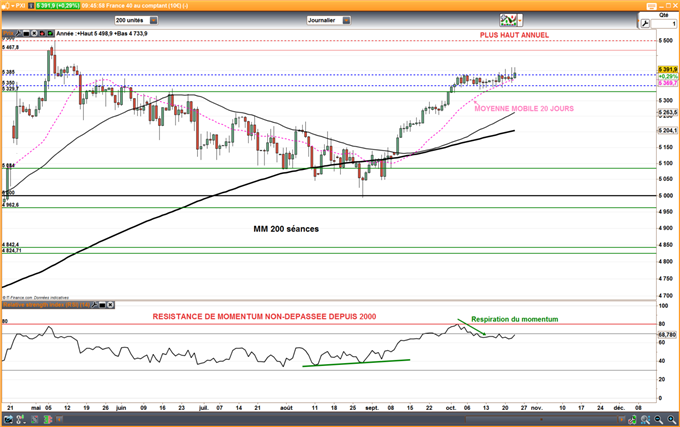Image resolution: width=680 pixels, height=427 pixels.
Task: Minimize the RSI panel with black square icon
Action: (102, 305)
